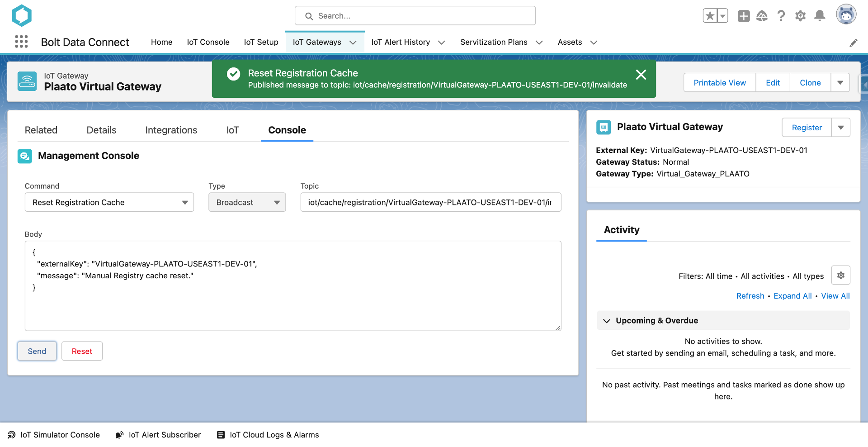Open the Assets nav item
Viewport: 868px width, 447px height.
[570, 42]
